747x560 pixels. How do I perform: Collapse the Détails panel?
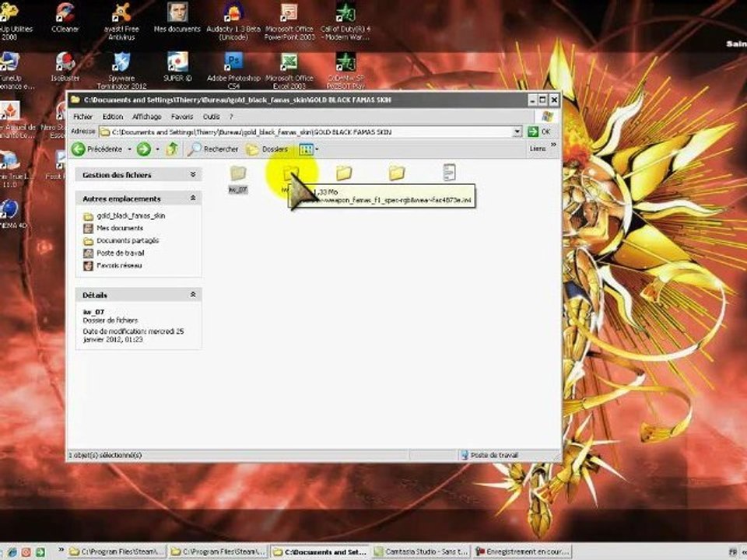coord(193,295)
